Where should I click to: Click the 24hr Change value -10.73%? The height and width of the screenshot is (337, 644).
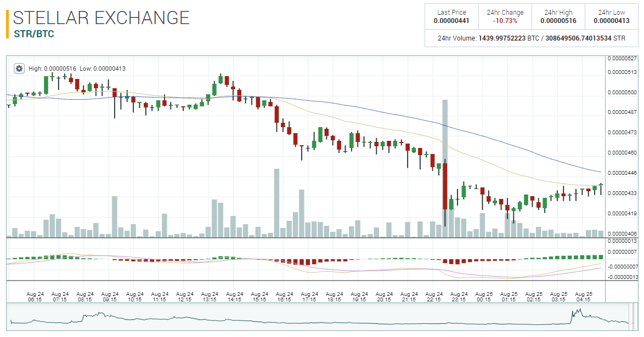[x=505, y=21]
